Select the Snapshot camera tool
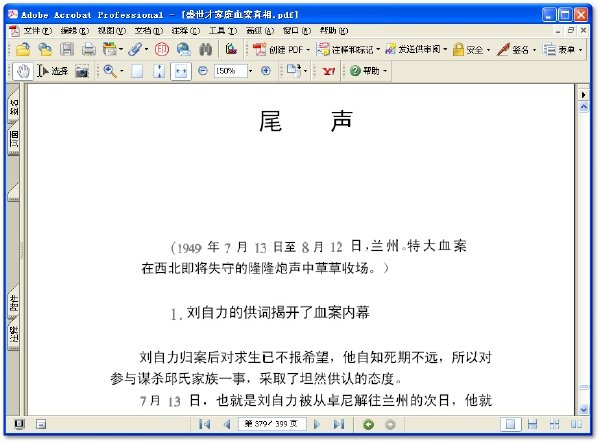The image size is (600, 443). pyautogui.click(x=82, y=71)
